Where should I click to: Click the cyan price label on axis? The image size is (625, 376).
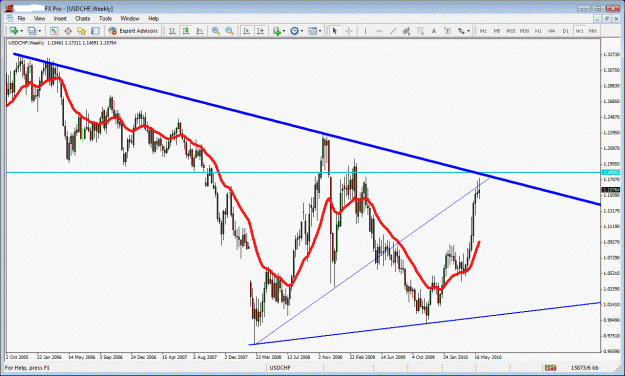point(611,172)
